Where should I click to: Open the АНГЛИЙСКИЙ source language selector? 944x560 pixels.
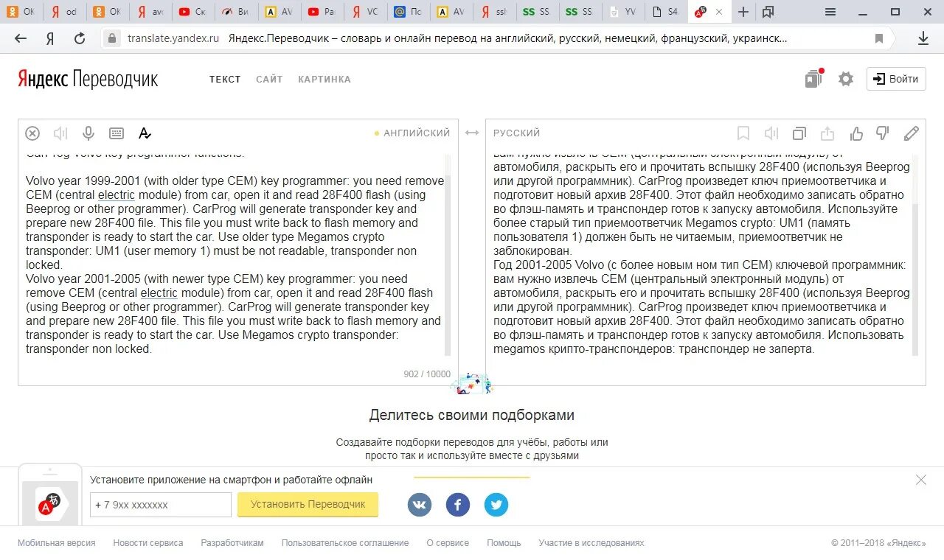tap(417, 133)
